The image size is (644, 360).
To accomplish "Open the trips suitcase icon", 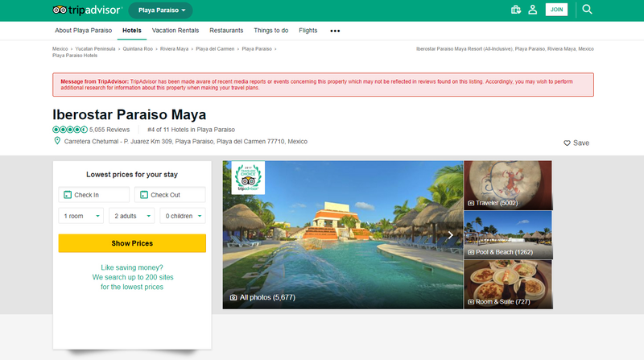I will [516, 10].
